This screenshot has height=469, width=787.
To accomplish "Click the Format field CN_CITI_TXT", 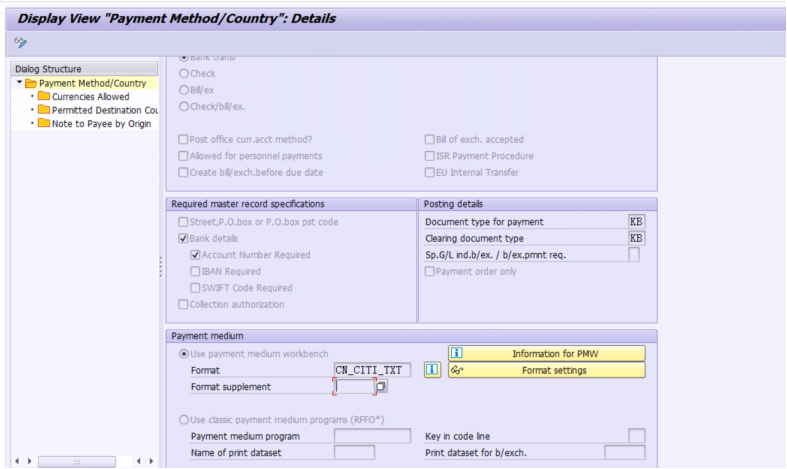I will point(372,370).
